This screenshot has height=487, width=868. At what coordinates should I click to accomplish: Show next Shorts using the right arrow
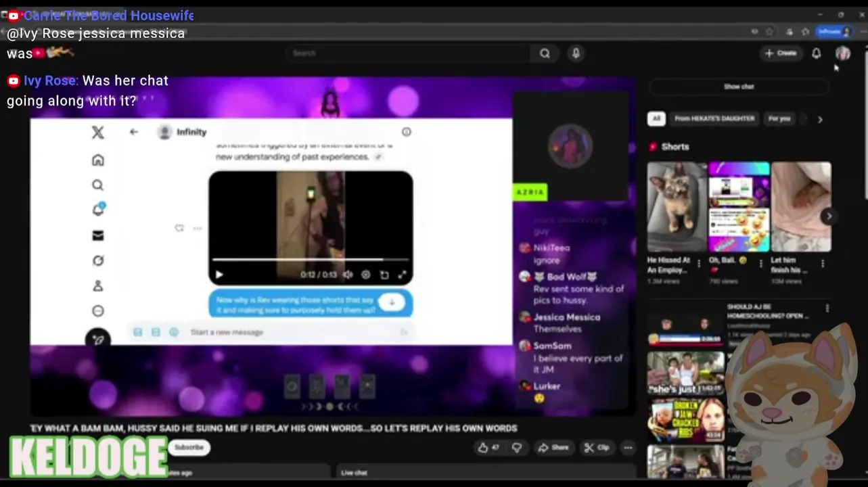tap(829, 216)
